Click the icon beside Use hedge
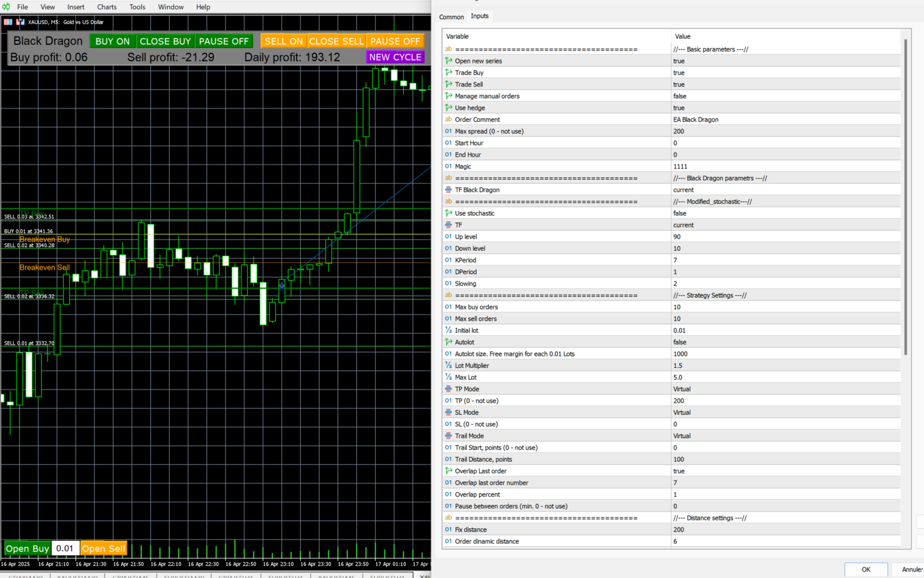This screenshot has width=924, height=578. point(449,108)
